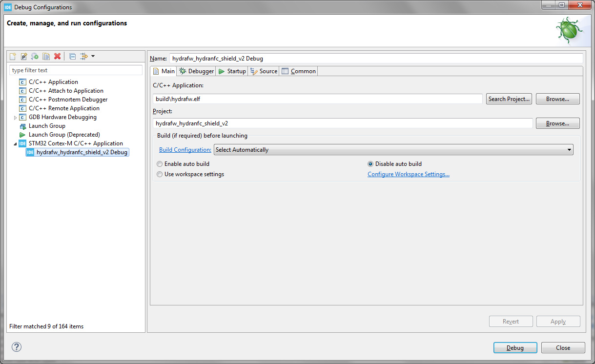595x364 pixels.
Task: Click the Search Project button
Action: 509,99
